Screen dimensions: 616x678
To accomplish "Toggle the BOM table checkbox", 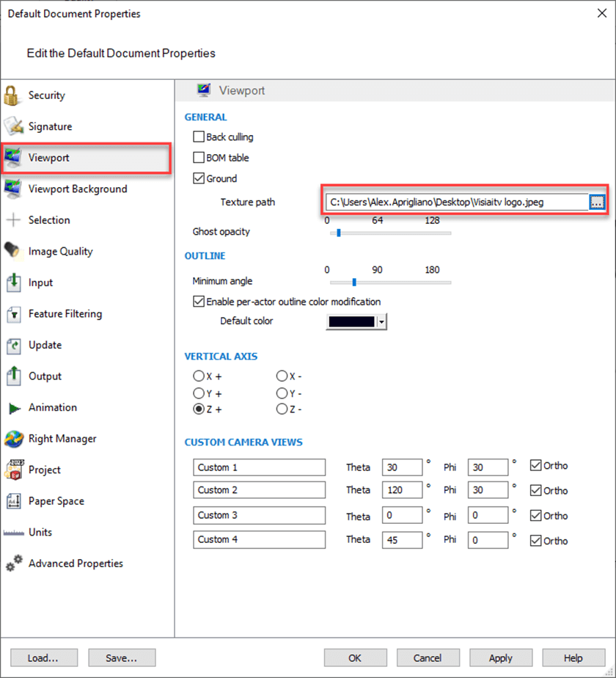I will (x=199, y=158).
